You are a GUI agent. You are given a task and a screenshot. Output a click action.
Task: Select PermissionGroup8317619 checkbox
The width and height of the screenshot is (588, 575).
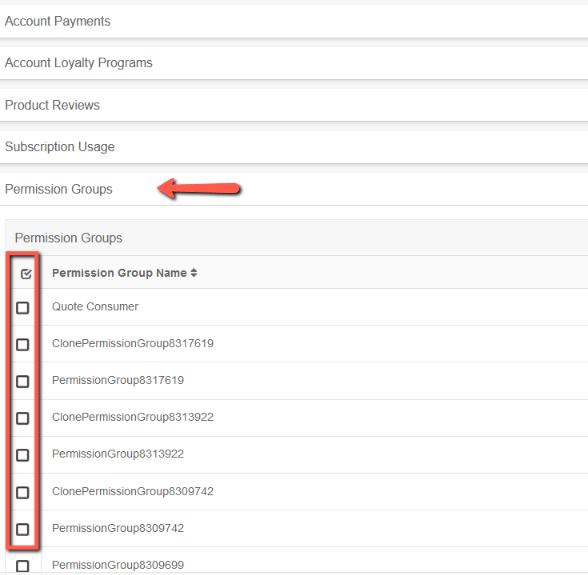(x=22, y=381)
